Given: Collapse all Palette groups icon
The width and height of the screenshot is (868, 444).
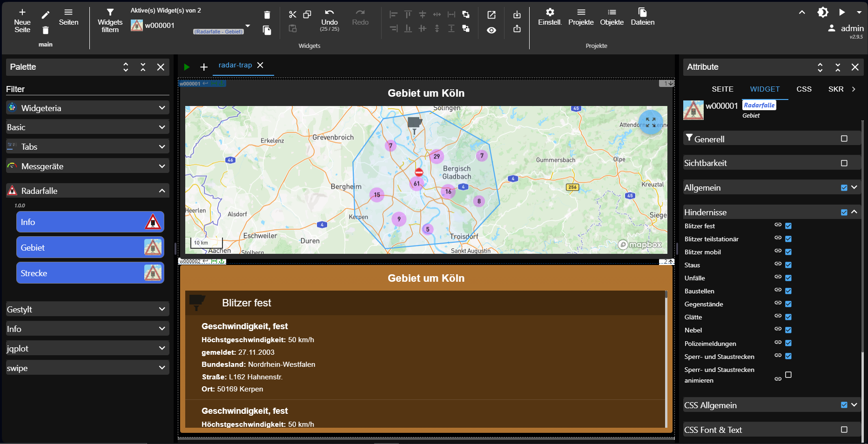Looking at the screenshot, I should pos(143,67).
